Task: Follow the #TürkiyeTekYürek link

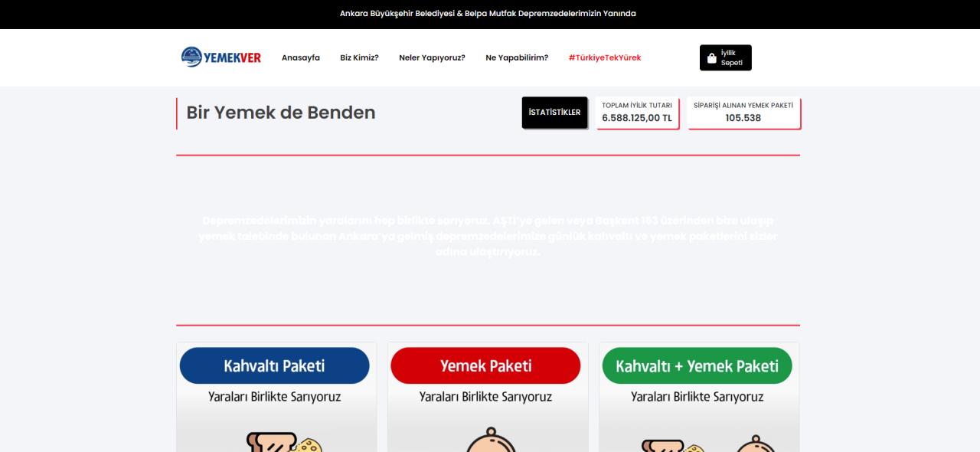Action: click(x=604, y=57)
